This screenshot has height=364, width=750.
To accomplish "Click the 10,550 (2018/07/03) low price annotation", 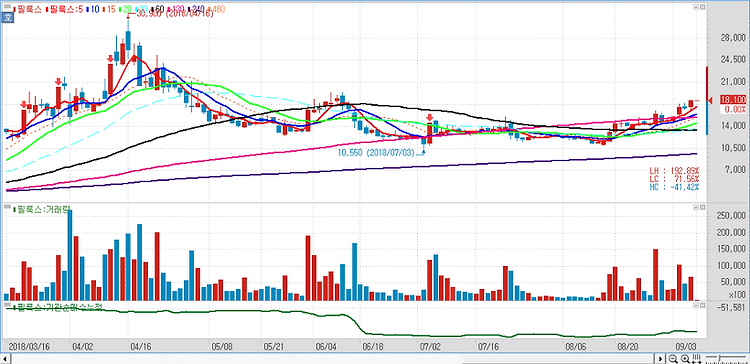I will point(376,153).
